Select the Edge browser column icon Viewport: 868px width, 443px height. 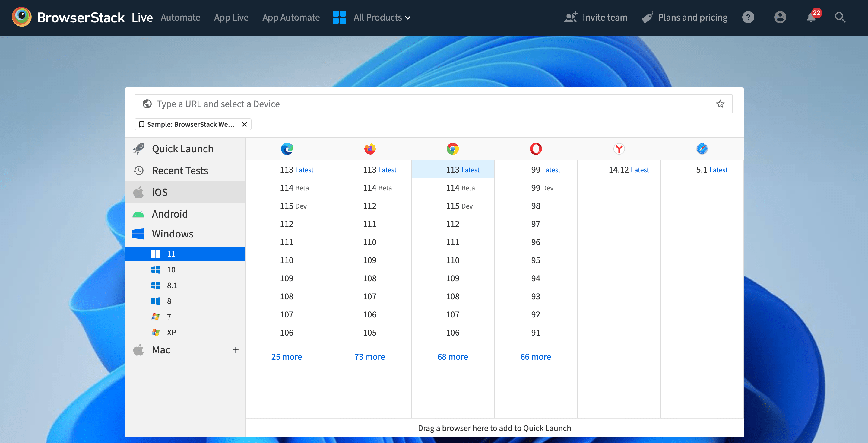[x=287, y=148]
